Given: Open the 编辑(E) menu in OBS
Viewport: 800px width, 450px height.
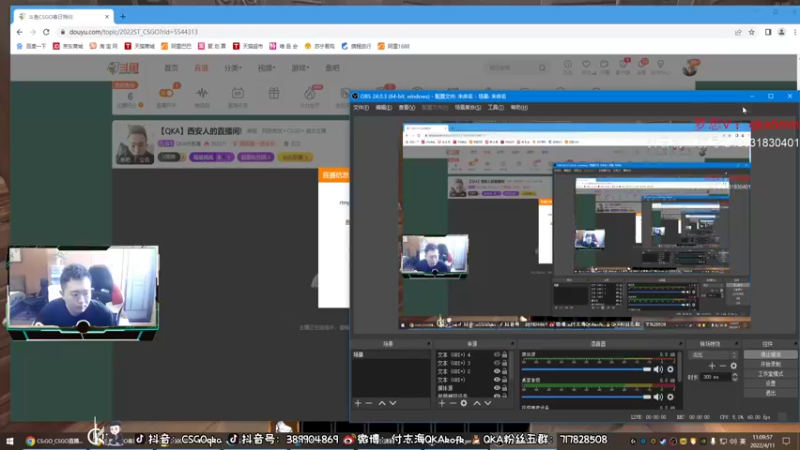Looking at the screenshot, I should (384, 108).
